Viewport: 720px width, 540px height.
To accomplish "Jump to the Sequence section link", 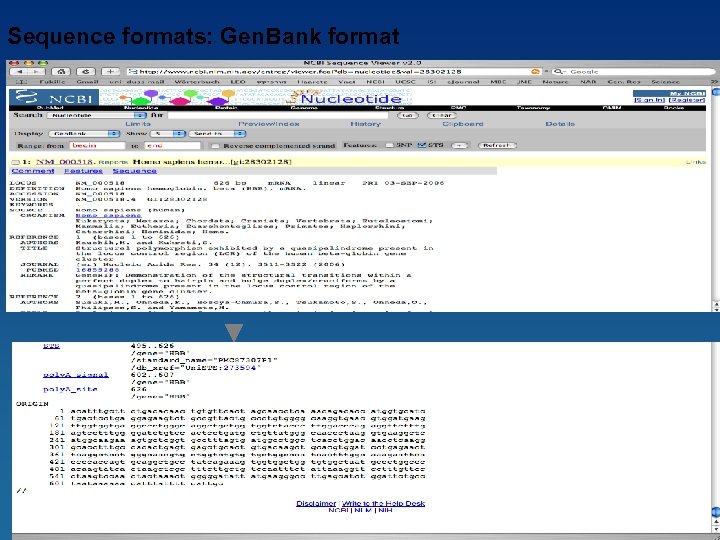I will point(135,171).
